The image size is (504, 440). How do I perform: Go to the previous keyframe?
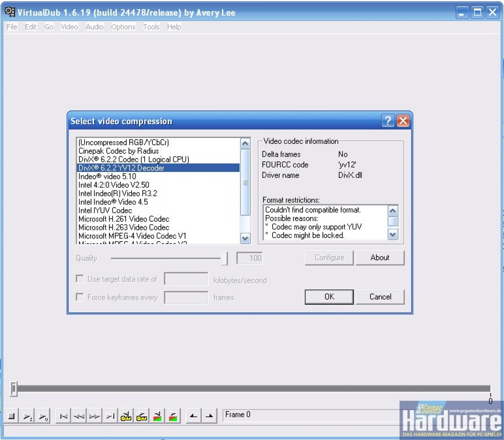point(126,416)
